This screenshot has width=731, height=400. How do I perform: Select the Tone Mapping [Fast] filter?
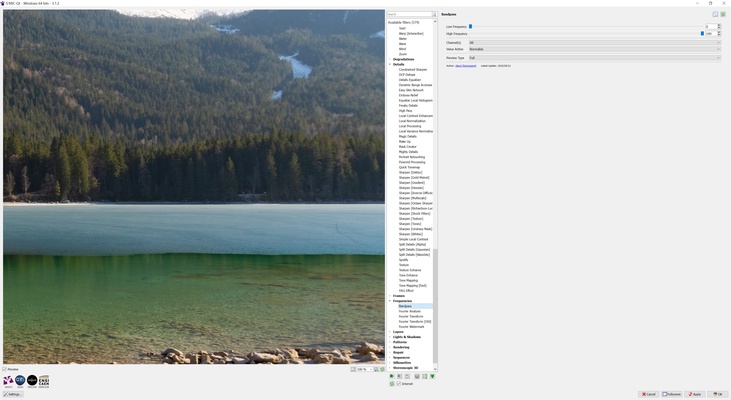(413, 285)
